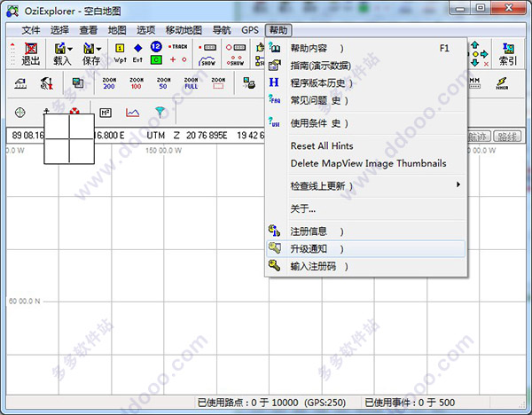Viewport: 532px width, 415px height.
Task: Click the map view windows icon
Action: [78, 82]
